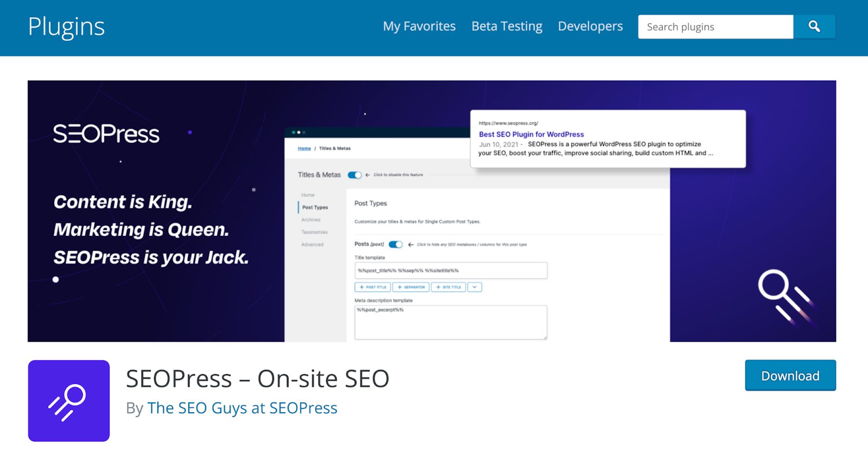Click the search magnifier button
The height and width of the screenshot is (468, 868).
pos(814,27)
